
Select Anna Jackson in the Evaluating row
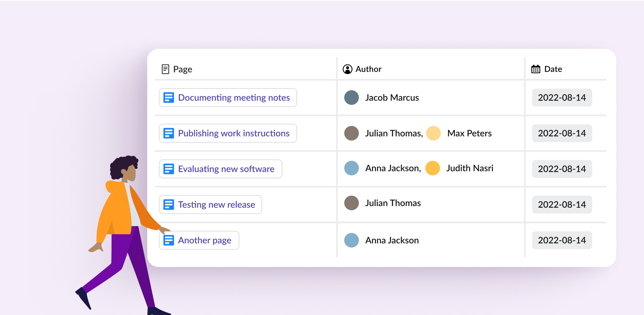(x=392, y=168)
